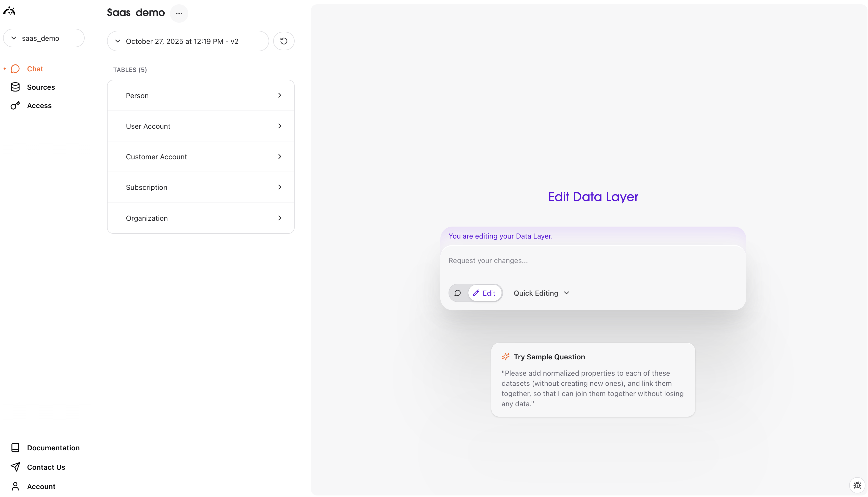This screenshot has height=497, width=868.
Task: Expand the Subscription table
Action: coord(201,187)
